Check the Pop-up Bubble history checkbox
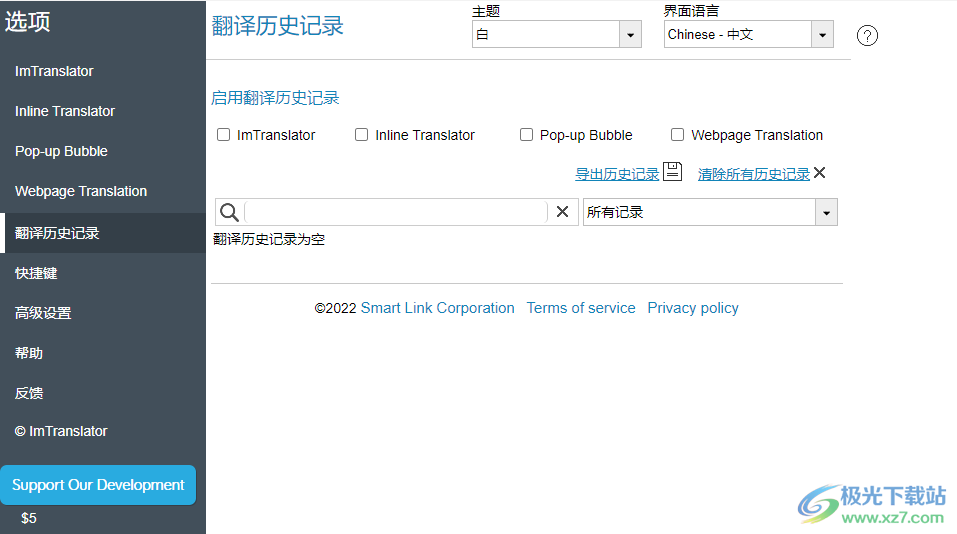The image size is (957, 534). 526,134
